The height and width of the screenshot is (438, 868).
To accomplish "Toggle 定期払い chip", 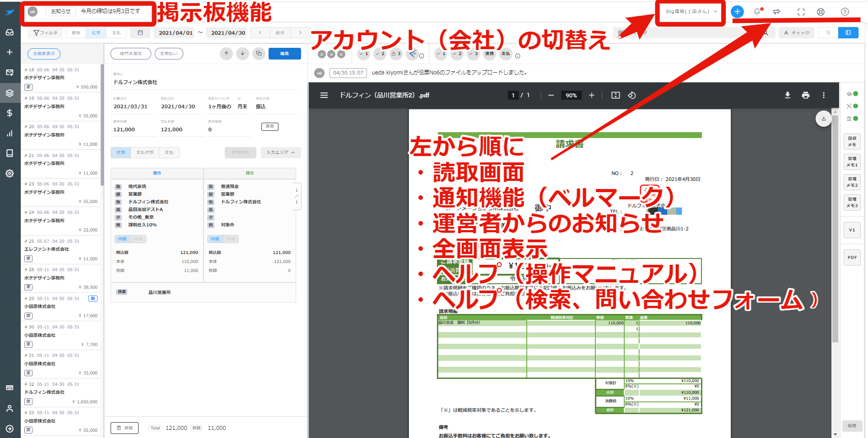I will point(169,54).
